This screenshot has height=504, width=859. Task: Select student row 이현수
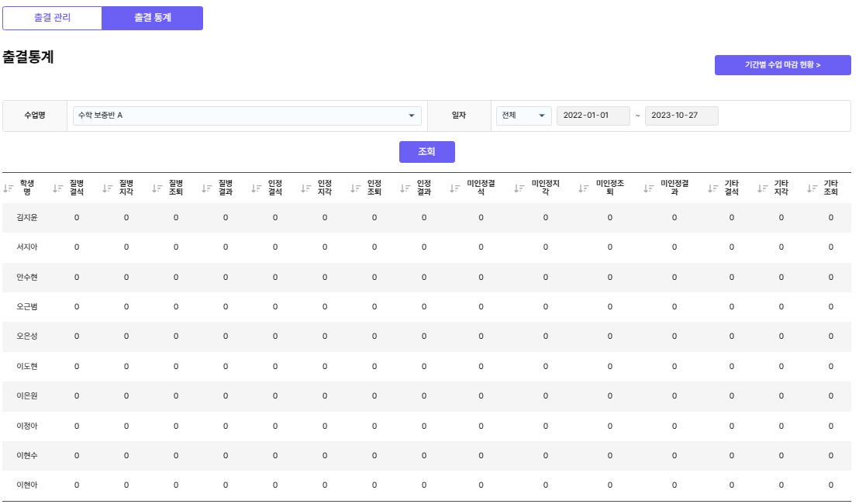point(426,456)
